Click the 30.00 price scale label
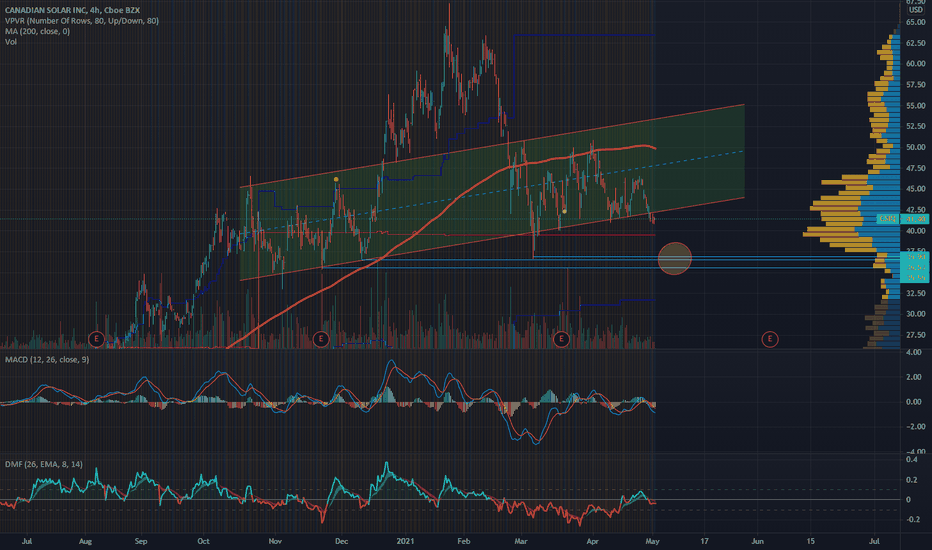The image size is (932, 550). pos(915,314)
